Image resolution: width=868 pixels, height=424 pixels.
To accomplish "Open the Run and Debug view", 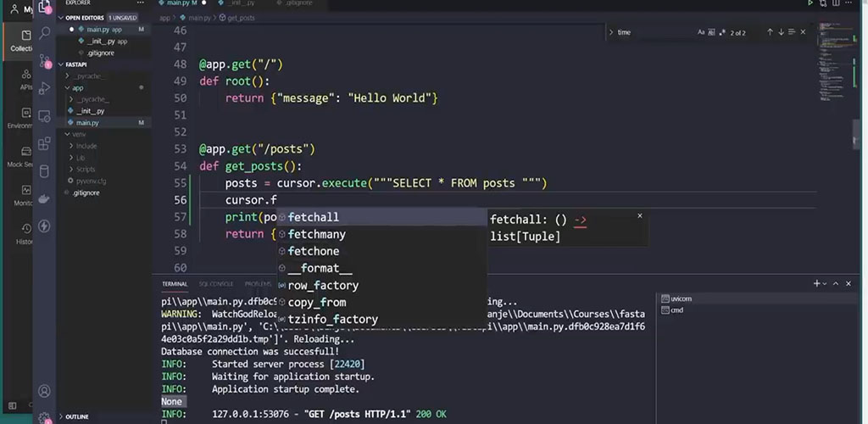I will [44, 88].
